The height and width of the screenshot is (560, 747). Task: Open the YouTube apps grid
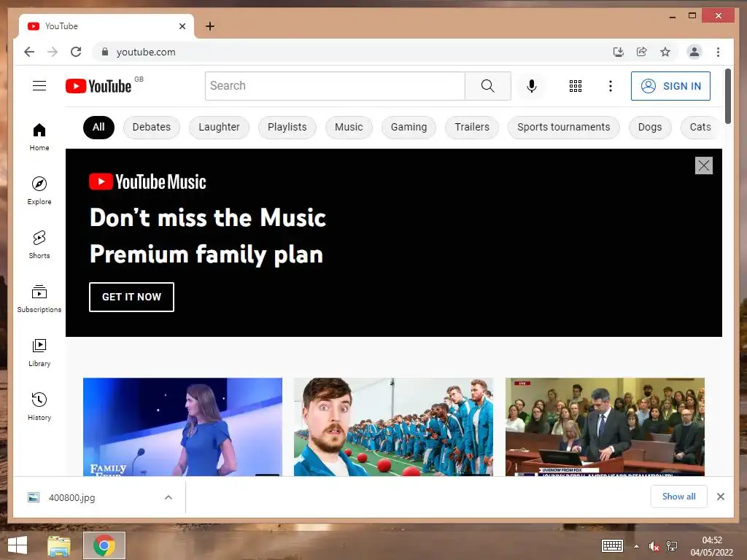(576, 86)
